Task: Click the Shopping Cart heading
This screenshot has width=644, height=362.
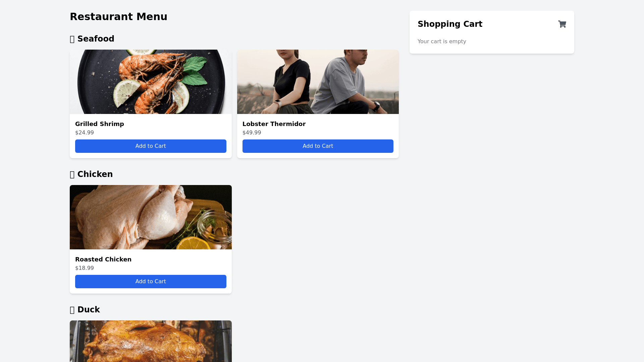Action: [450, 24]
